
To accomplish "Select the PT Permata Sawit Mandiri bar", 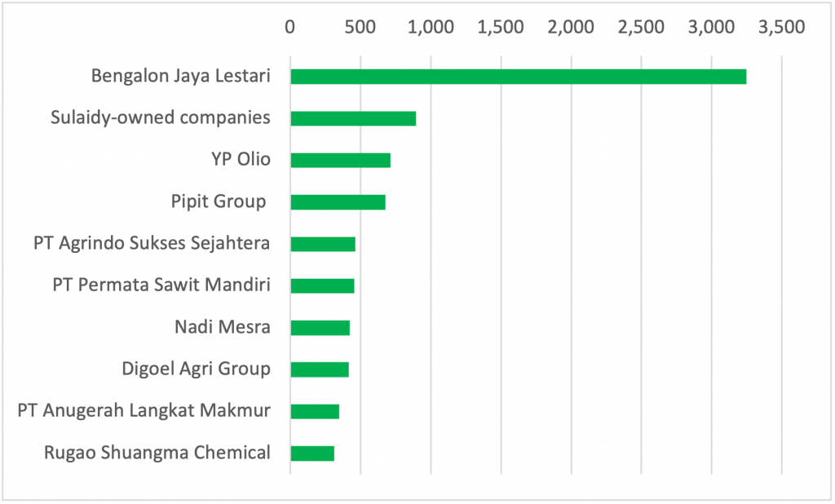I will point(322,285).
